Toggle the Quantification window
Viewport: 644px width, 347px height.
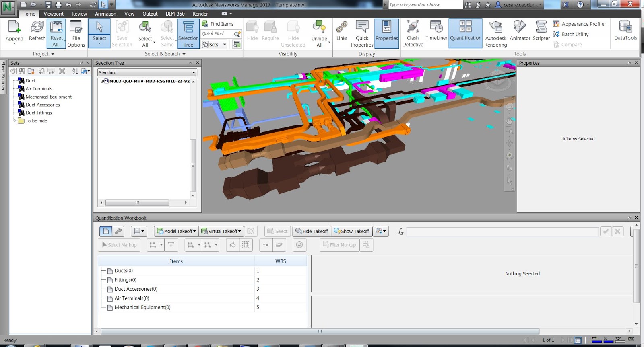click(x=465, y=33)
